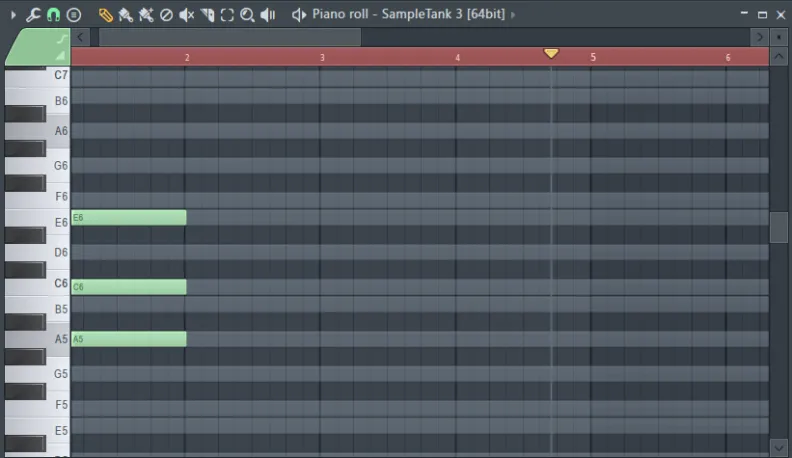Play the black key between C6 and D6
Screen dimensions: 792x458
pos(25,270)
